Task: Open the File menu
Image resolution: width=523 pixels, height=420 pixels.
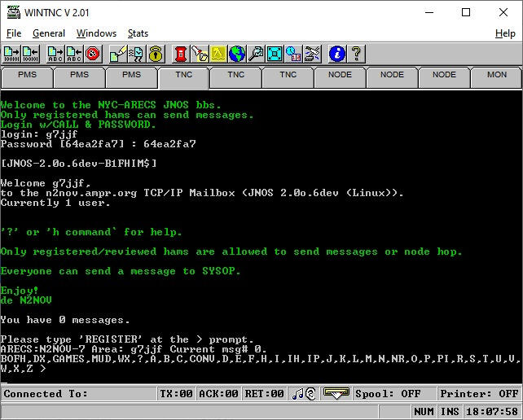Action: [14, 33]
